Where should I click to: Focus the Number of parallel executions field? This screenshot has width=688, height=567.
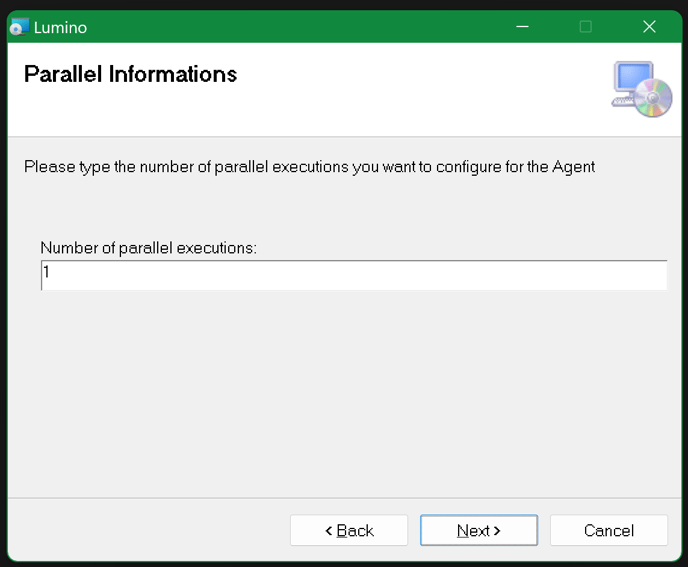pyautogui.click(x=354, y=275)
